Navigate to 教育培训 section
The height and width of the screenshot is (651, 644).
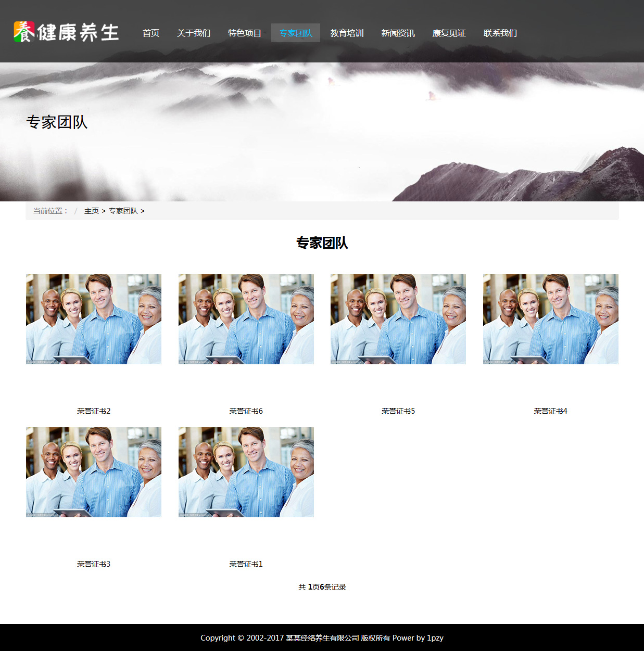(347, 33)
